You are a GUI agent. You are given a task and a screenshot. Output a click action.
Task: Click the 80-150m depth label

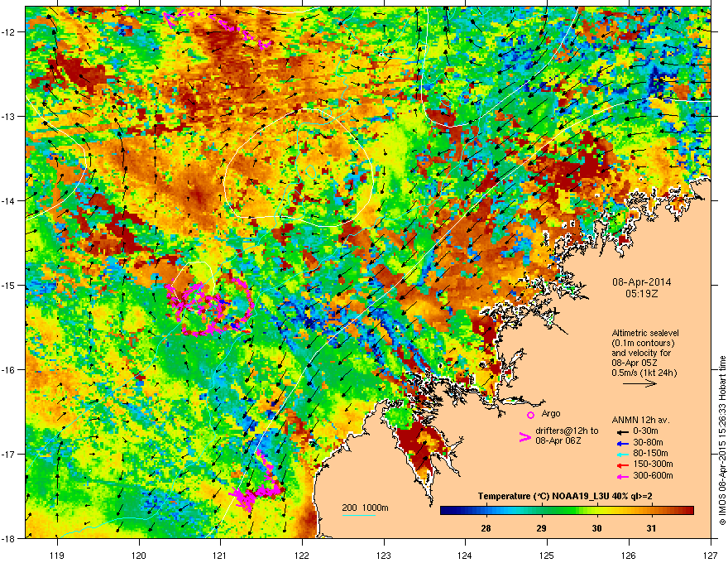tap(650, 454)
